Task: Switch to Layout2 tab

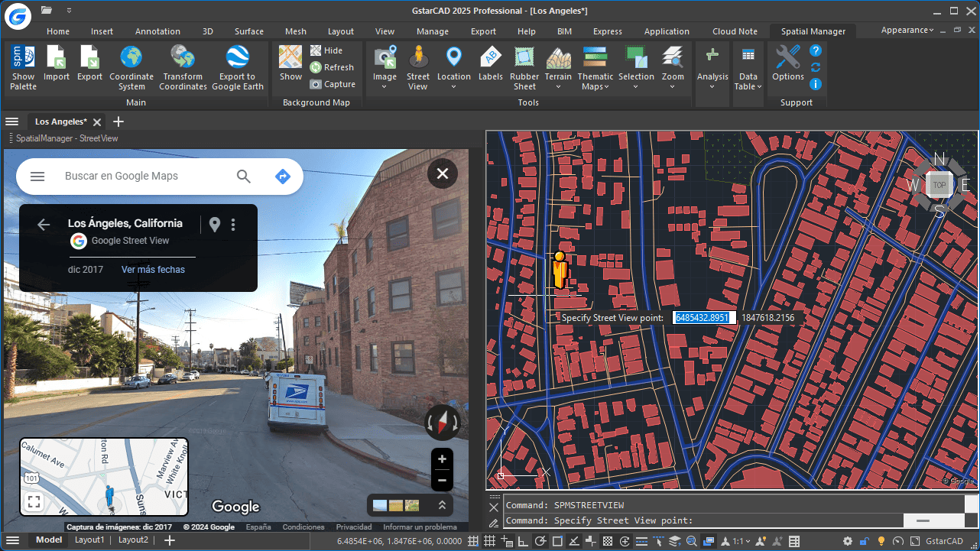Action: pos(133,540)
